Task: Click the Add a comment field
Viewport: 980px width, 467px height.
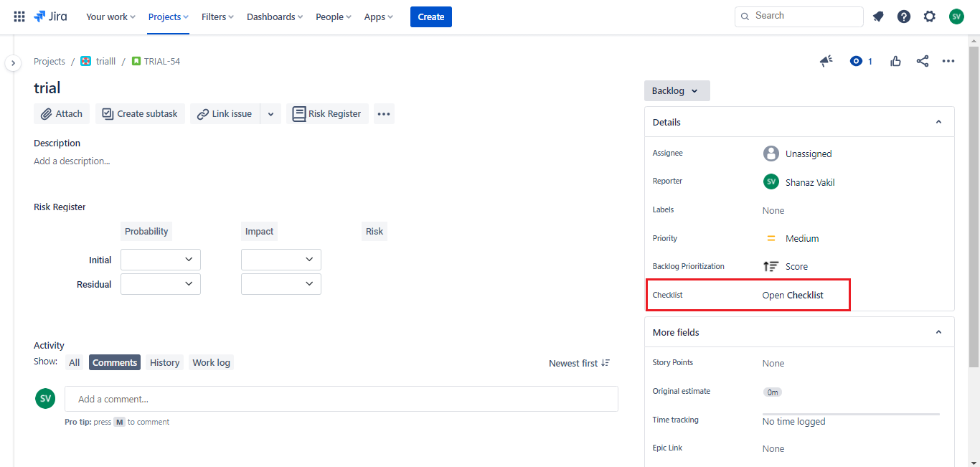Action: coord(341,399)
